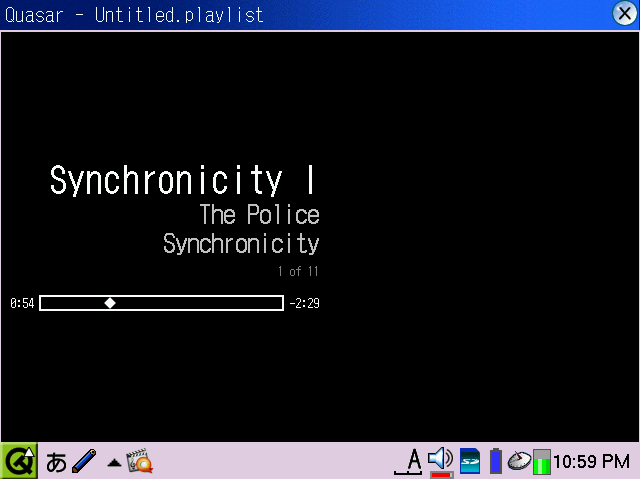Click the diamond playback position handle
This screenshot has height=479, width=640.
tap(110, 303)
